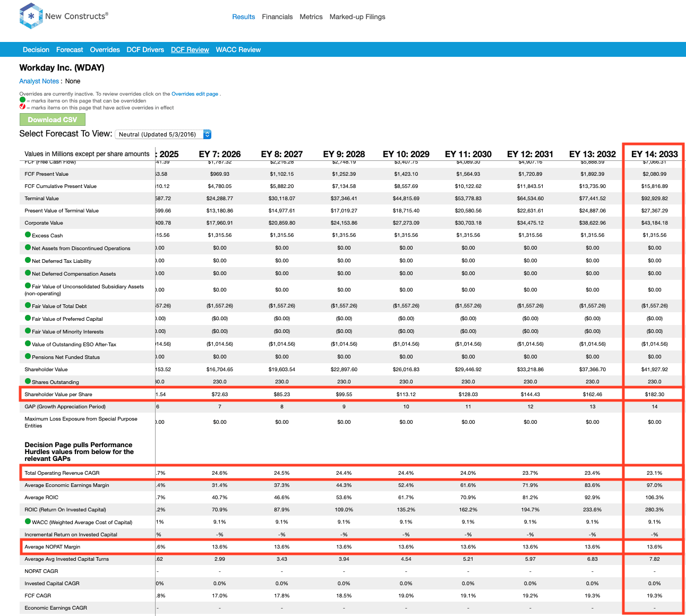
Task: Switch to the Decision tab
Action: click(x=36, y=50)
